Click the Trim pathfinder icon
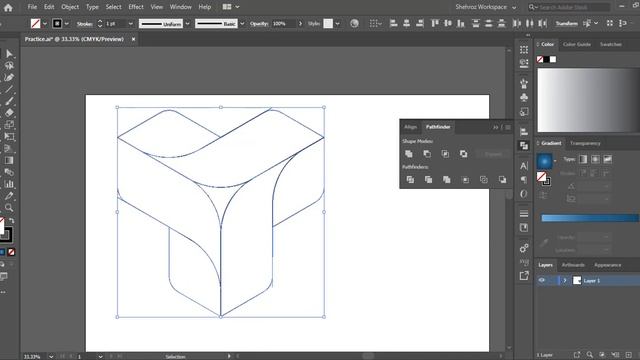This screenshot has height=360, width=640. click(429, 180)
